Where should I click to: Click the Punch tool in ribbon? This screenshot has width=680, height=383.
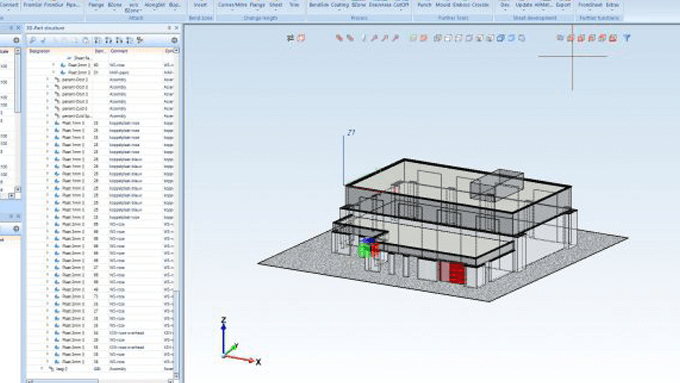[x=424, y=5]
